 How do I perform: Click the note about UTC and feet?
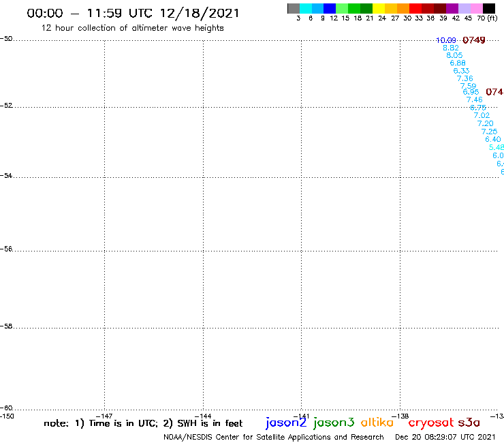click(143, 423)
